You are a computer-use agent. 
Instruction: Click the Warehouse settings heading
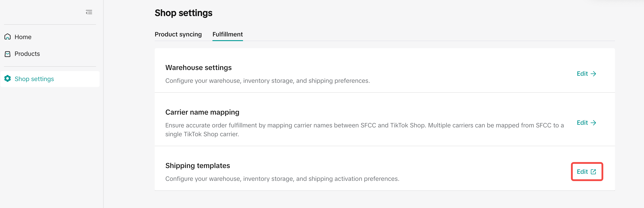[198, 68]
